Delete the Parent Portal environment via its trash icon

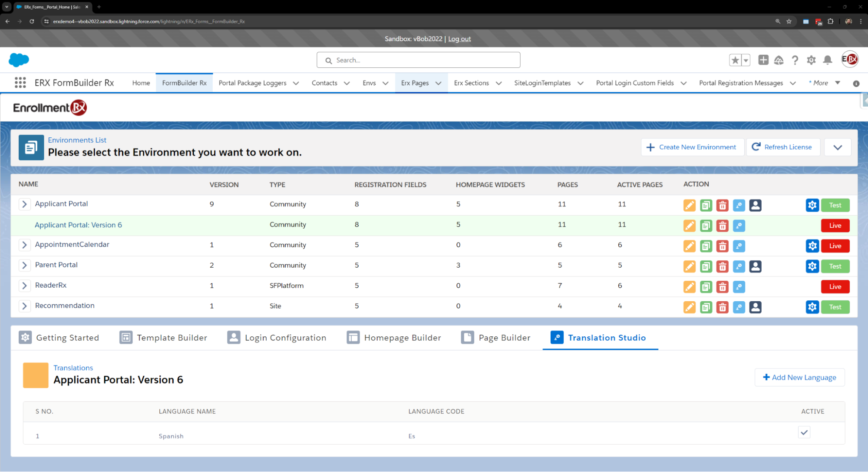pos(723,266)
